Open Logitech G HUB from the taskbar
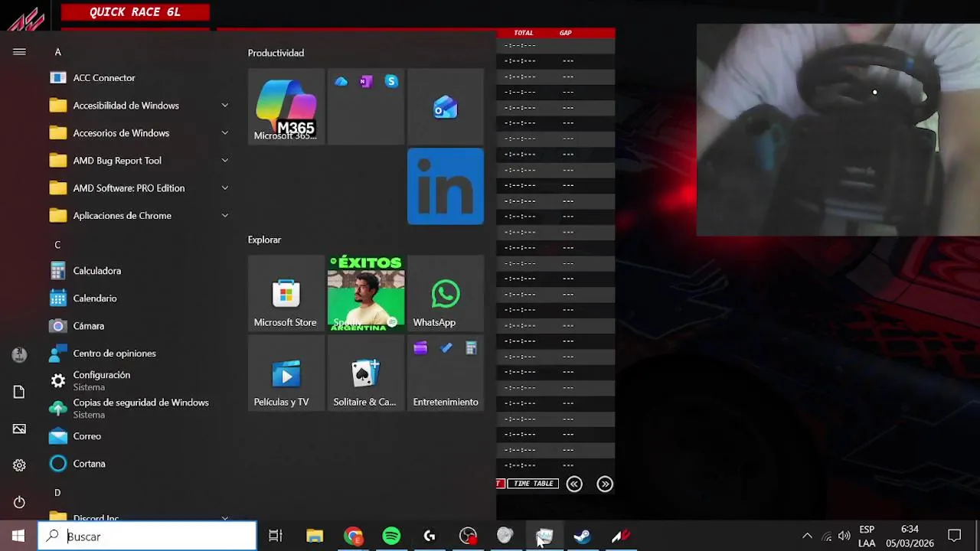Image resolution: width=980 pixels, height=551 pixels. 430,536
